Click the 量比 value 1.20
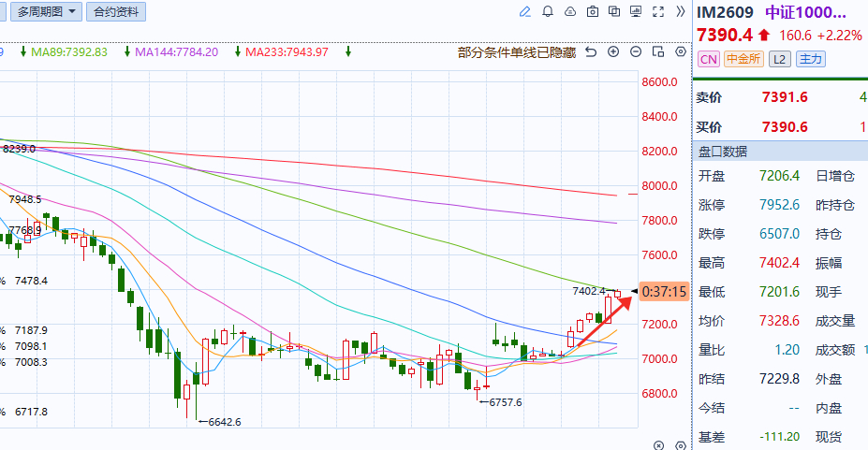Screen dimensions: 868x450 tap(787, 350)
